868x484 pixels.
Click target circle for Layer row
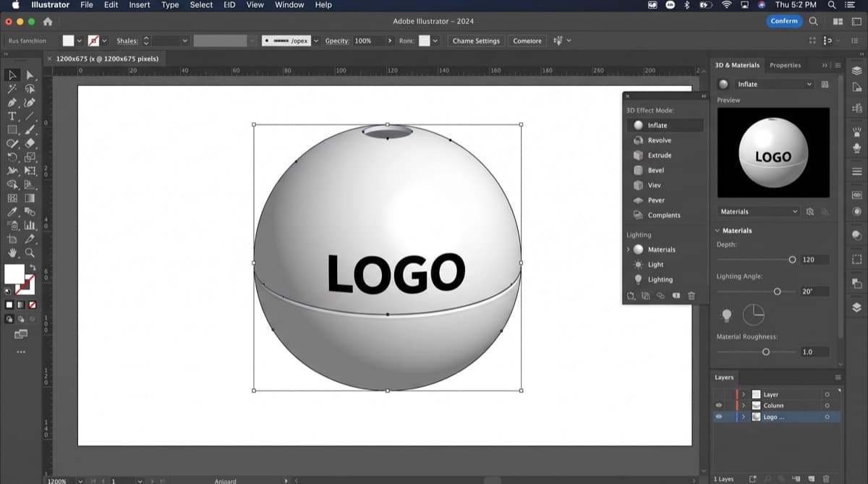827,394
